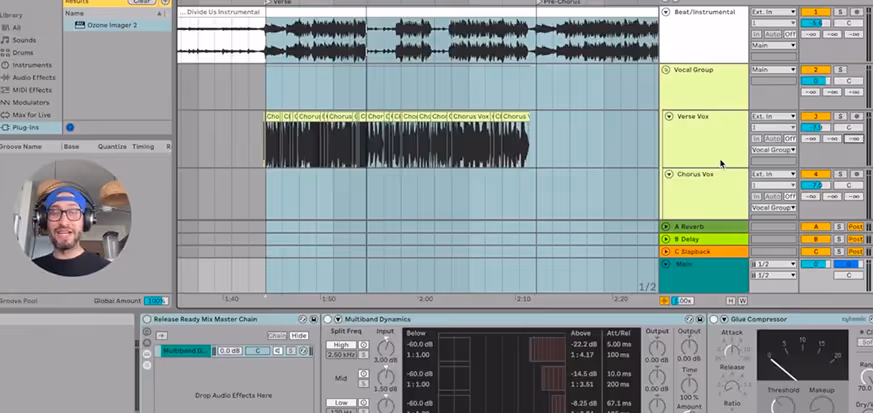Fold the Chorus Vox track

[x=669, y=174]
